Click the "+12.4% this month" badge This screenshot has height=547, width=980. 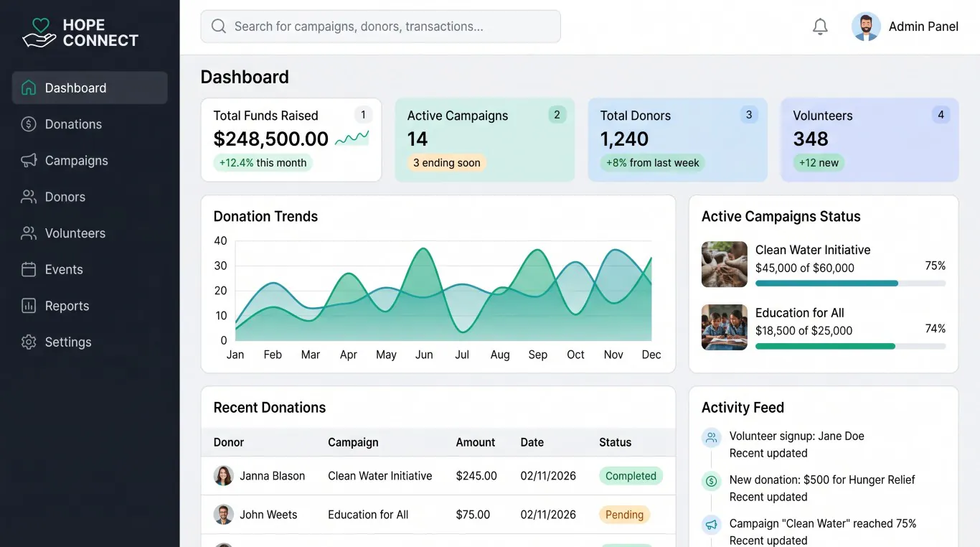pyautogui.click(x=263, y=163)
